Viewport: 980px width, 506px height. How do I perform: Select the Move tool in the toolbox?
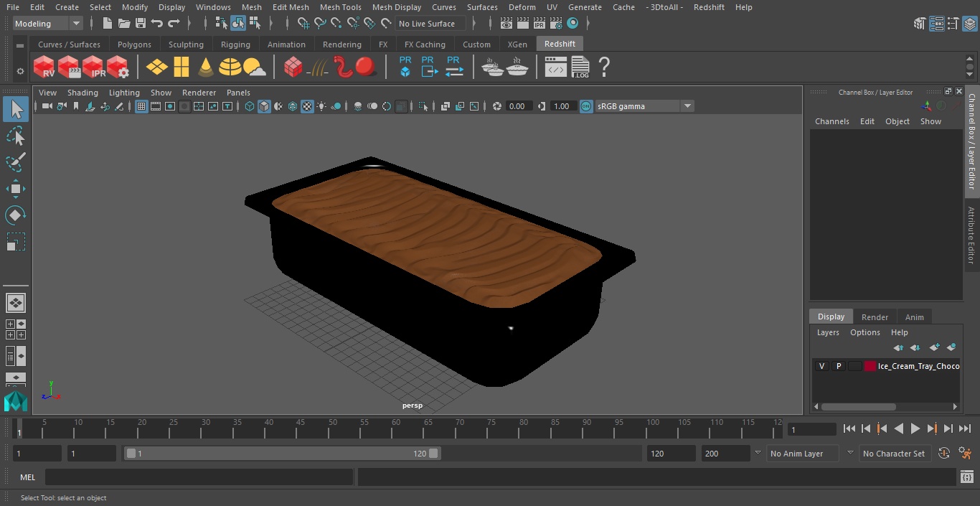[x=16, y=189]
